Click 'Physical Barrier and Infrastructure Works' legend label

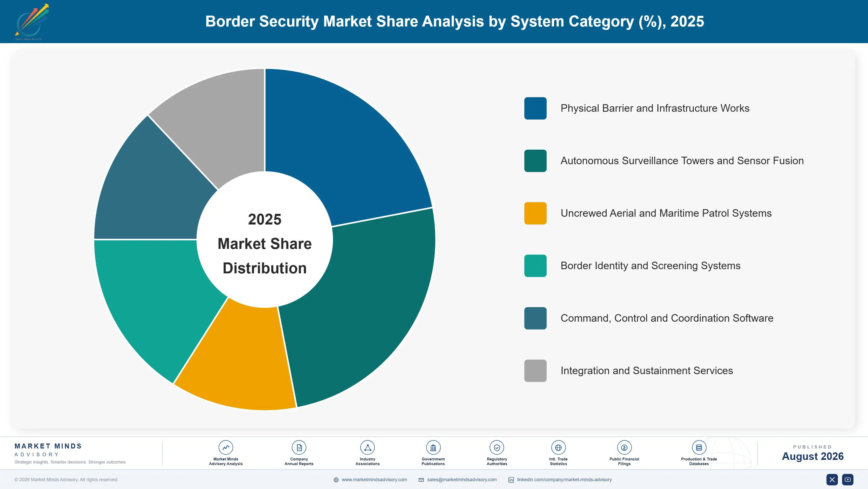pyautogui.click(x=655, y=108)
